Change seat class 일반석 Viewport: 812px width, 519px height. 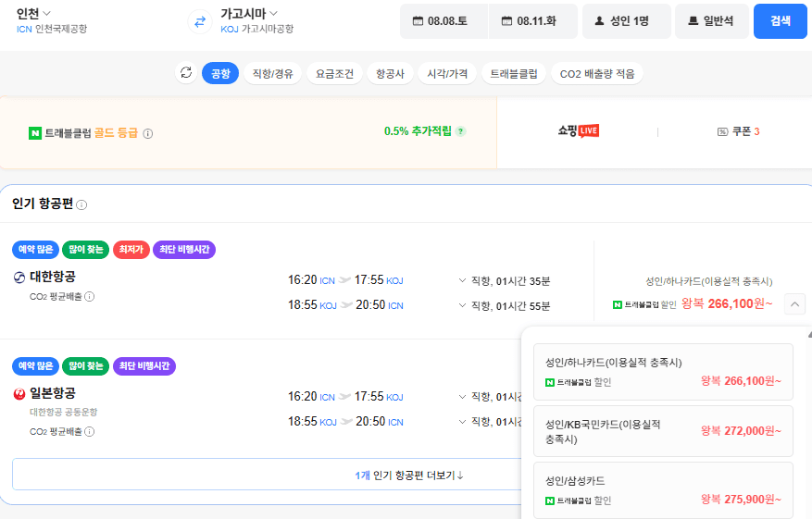tap(711, 21)
